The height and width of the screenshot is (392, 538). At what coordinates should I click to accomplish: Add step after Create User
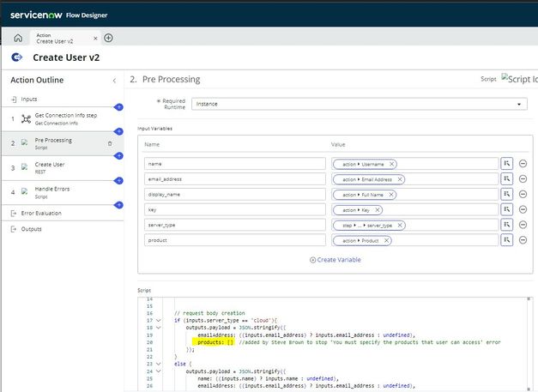click(118, 180)
